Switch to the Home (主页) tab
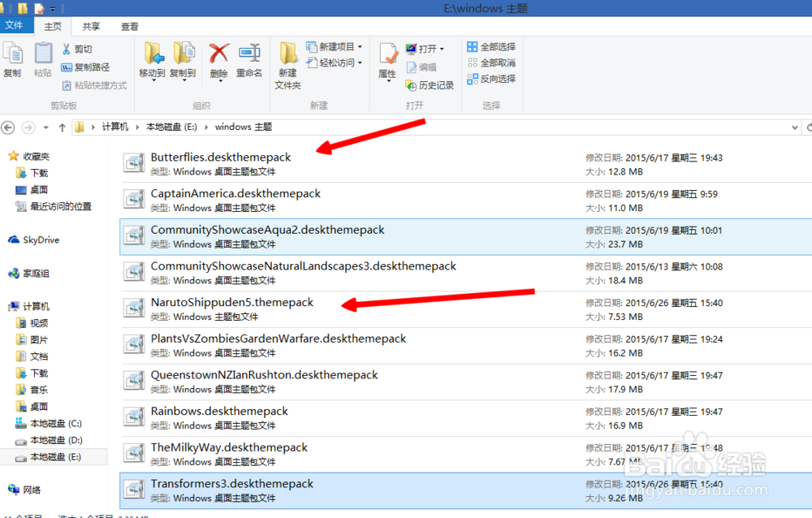 tap(53, 27)
